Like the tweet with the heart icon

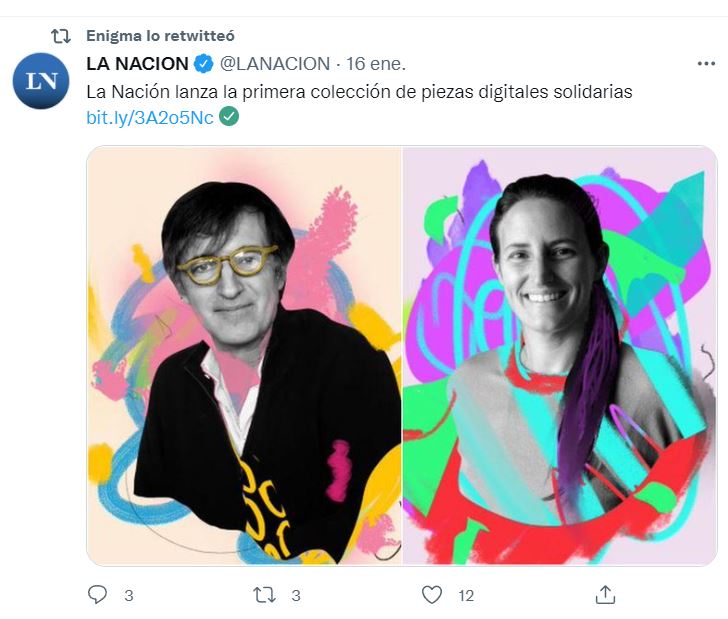[x=432, y=595]
